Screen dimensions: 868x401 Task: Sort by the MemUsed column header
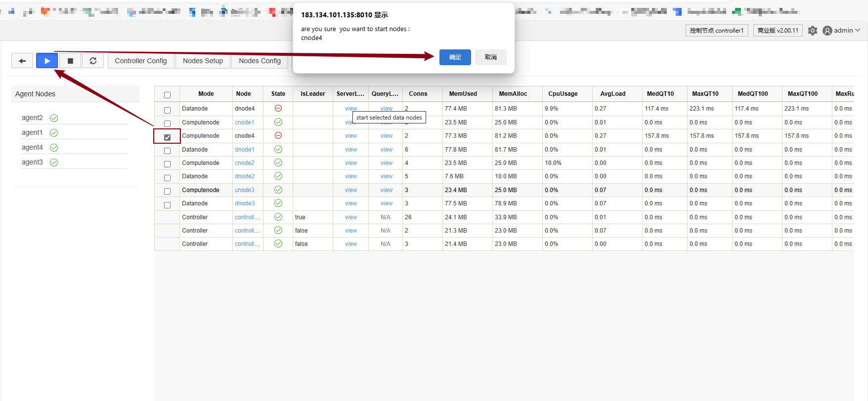pyautogui.click(x=463, y=94)
